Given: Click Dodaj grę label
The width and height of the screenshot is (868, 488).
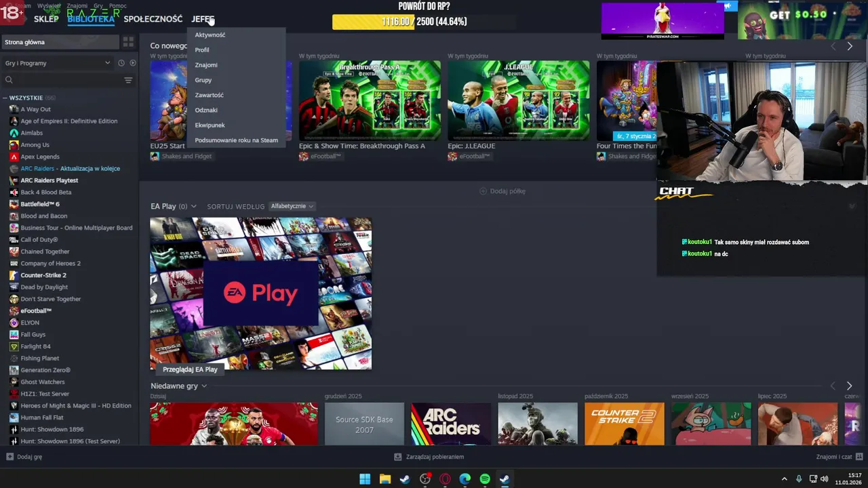Looking at the screenshot, I should click(x=29, y=457).
